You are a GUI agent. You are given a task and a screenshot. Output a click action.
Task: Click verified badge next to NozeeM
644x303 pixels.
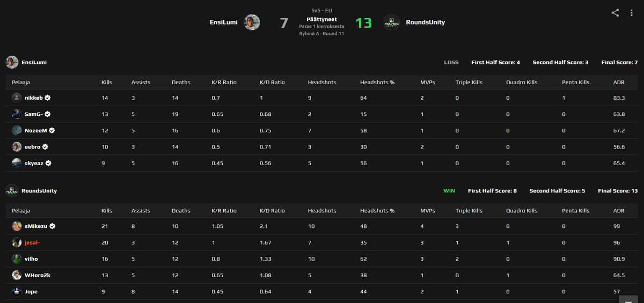coord(52,130)
